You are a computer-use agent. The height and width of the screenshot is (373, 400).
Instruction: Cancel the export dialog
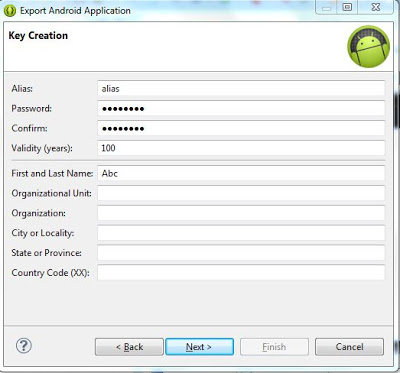click(349, 347)
